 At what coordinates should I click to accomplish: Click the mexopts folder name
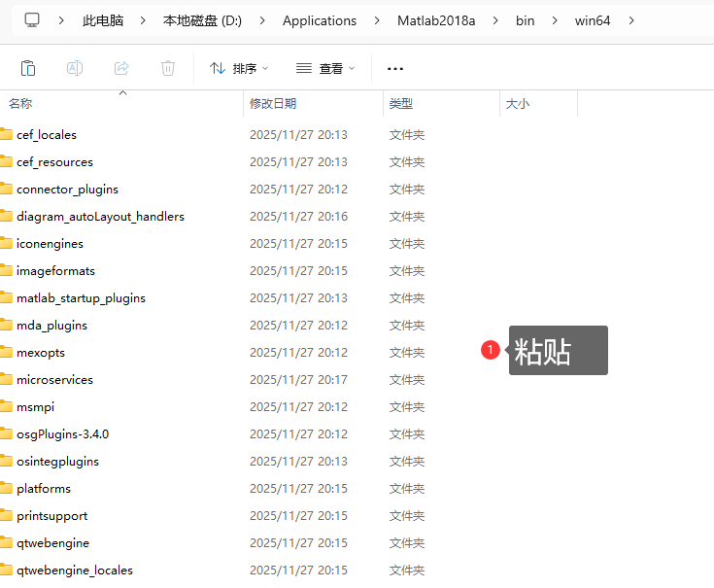(x=41, y=353)
